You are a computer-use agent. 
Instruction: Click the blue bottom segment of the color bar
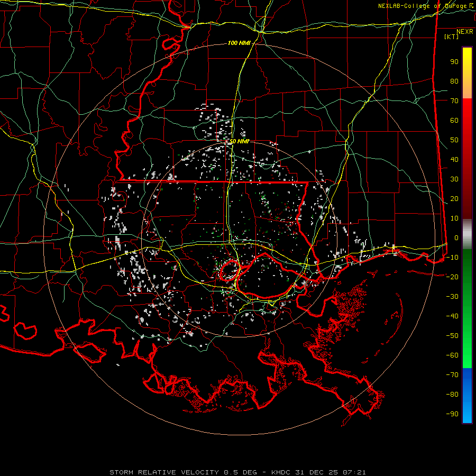(x=467, y=396)
